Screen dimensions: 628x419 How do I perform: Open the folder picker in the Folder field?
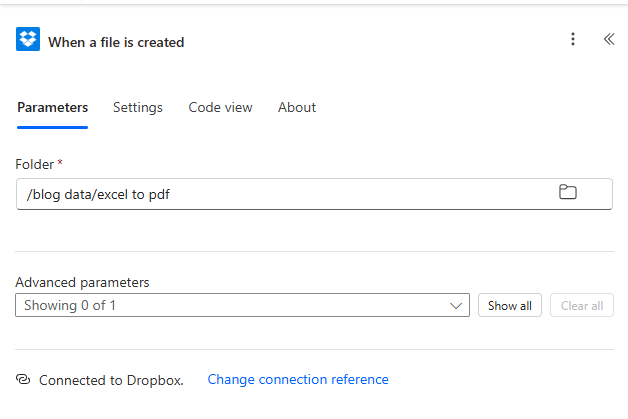pos(568,192)
